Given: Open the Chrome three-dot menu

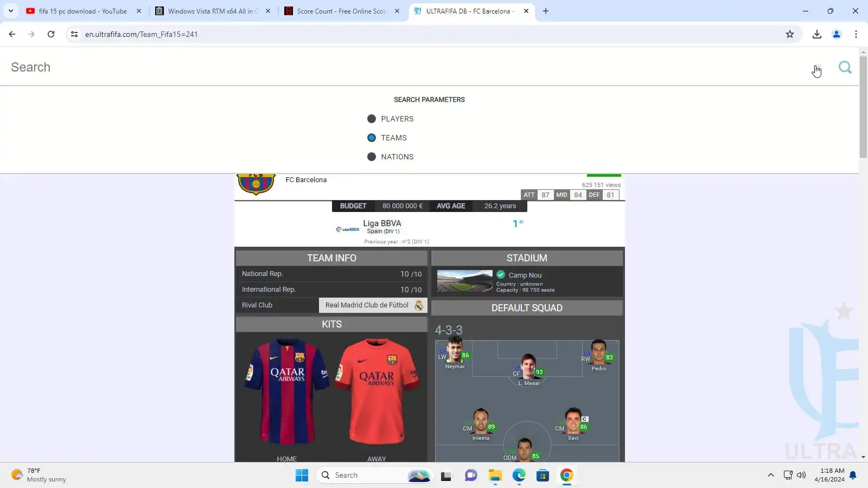Looking at the screenshot, I should tap(856, 34).
